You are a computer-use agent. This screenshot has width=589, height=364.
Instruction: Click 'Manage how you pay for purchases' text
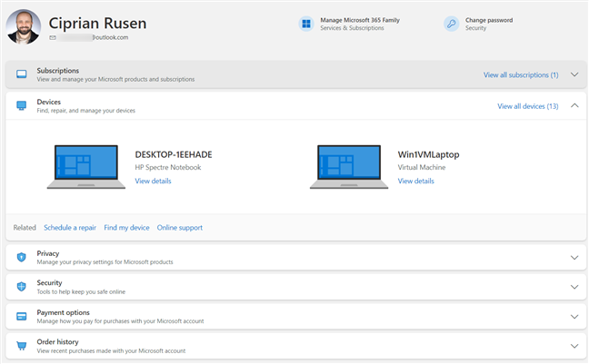coord(120,321)
